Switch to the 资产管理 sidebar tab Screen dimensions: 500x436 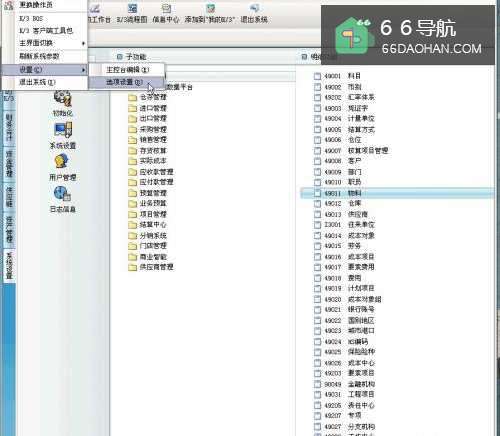point(9,230)
